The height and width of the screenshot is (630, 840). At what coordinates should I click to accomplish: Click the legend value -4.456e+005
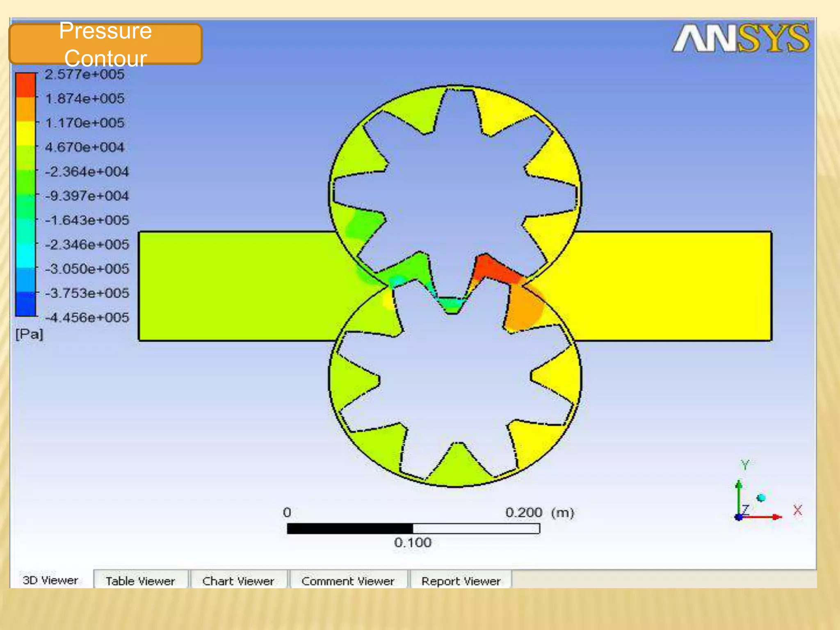click(x=87, y=317)
